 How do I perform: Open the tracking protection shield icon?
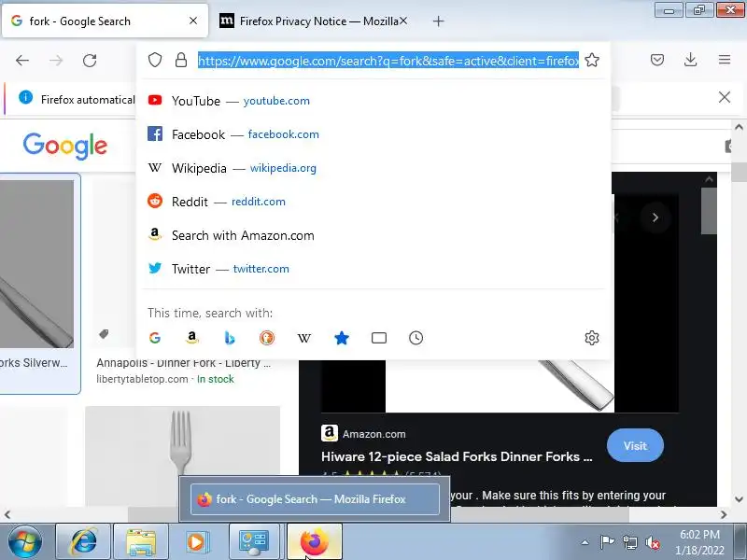point(155,60)
